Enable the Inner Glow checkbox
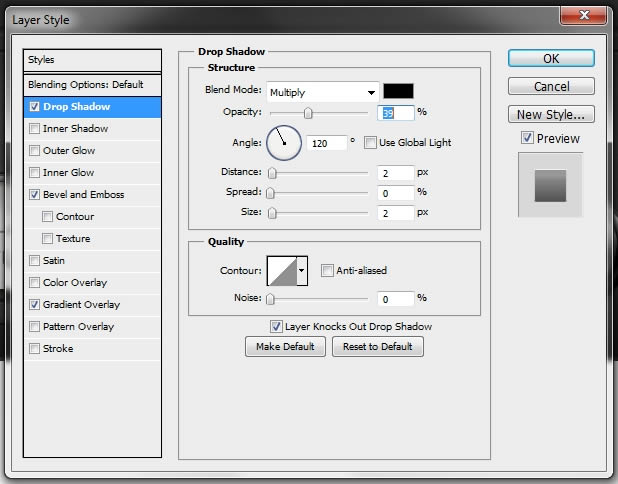Image resolution: width=618 pixels, height=484 pixels. click(x=34, y=173)
